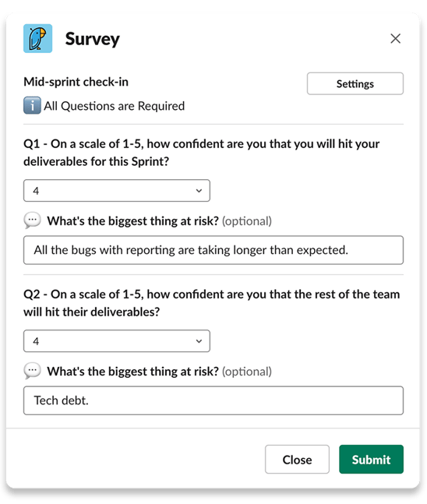Open the Q2 confidence rating dropdown
This screenshot has width=427, height=504.
[117, 340]
